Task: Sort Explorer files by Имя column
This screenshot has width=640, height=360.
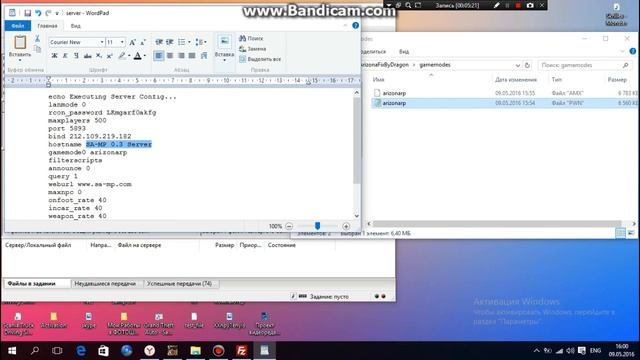Action: [378, 80]
